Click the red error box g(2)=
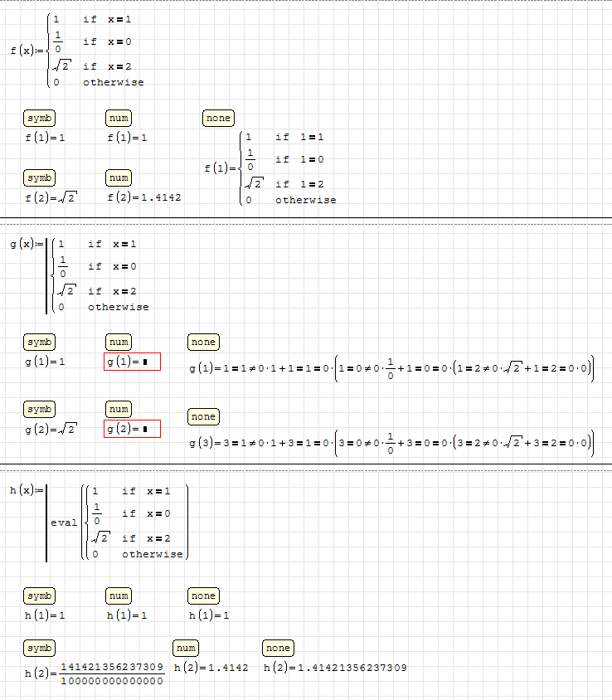This screenshot has width=612, height=700. click(x=132, y=429)
